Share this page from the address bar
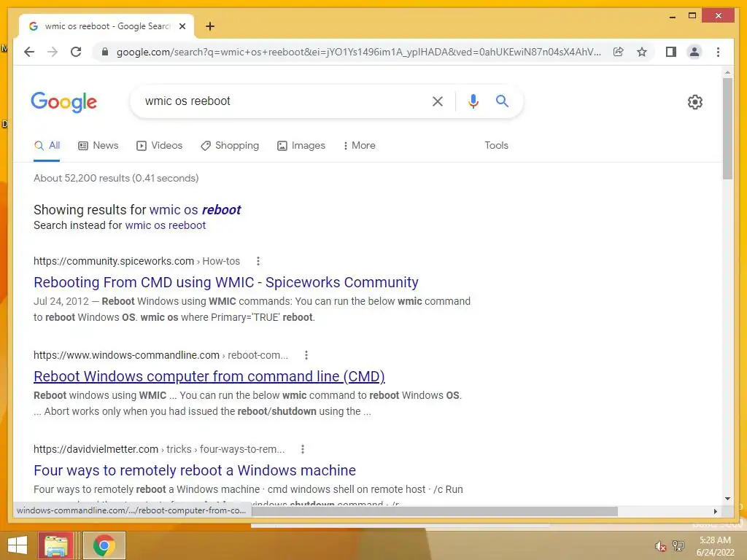 point(619,52)
